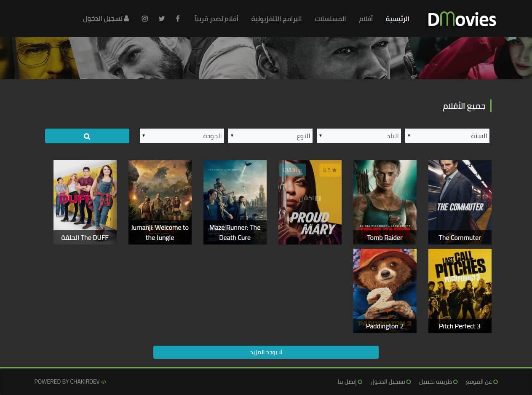Open the الجودة quality dropdown
Image resolution: width=532 pixels, height=395 pixels.
coord(182,136)
